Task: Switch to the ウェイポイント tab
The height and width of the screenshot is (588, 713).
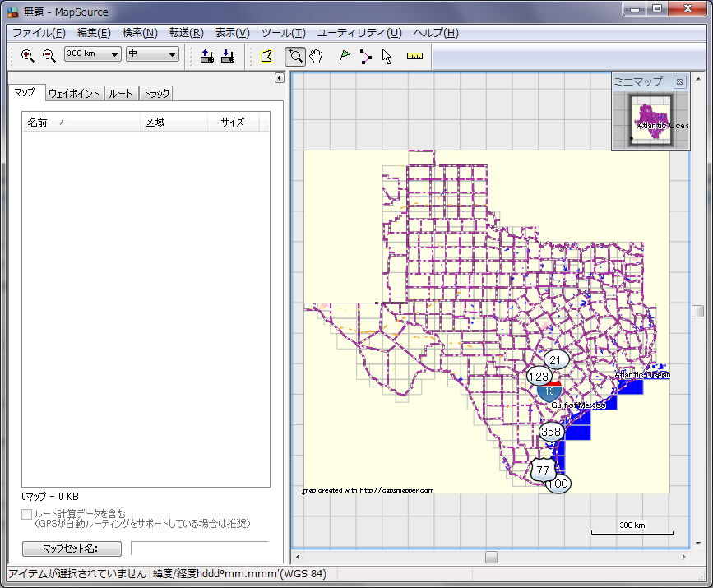Action: pyautogui.click(x=74, y=93)
